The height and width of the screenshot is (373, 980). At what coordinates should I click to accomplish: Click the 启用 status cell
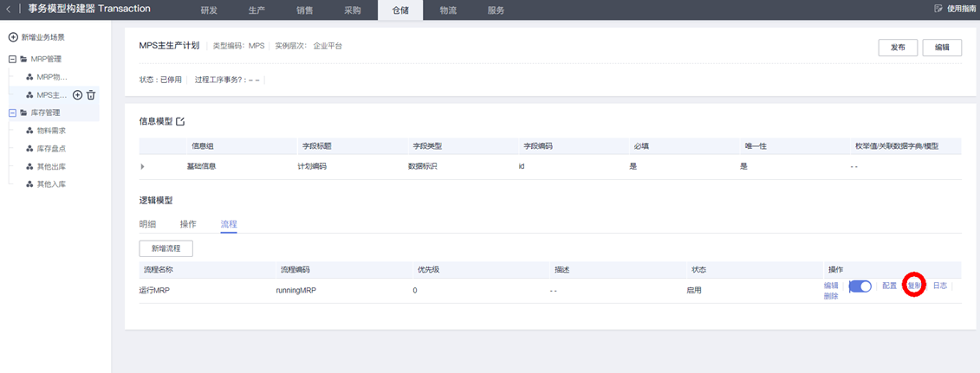(x=694, y=291)
